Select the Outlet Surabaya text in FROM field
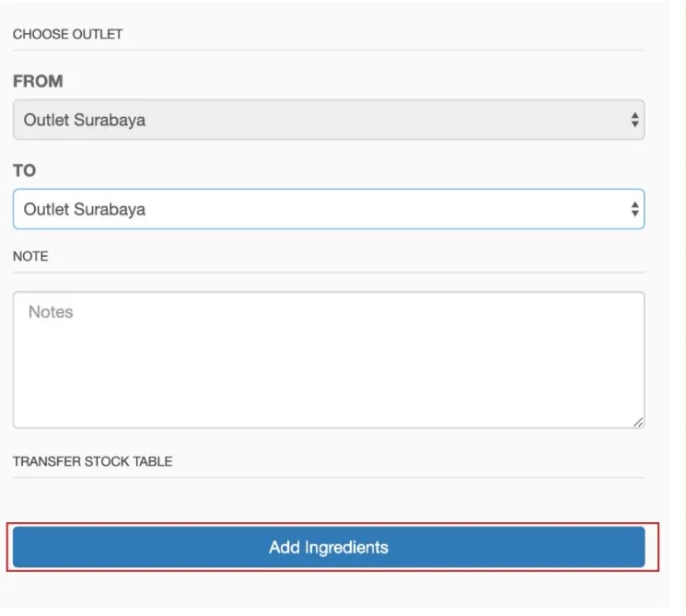The image size is (686, 616). point(85,120)
